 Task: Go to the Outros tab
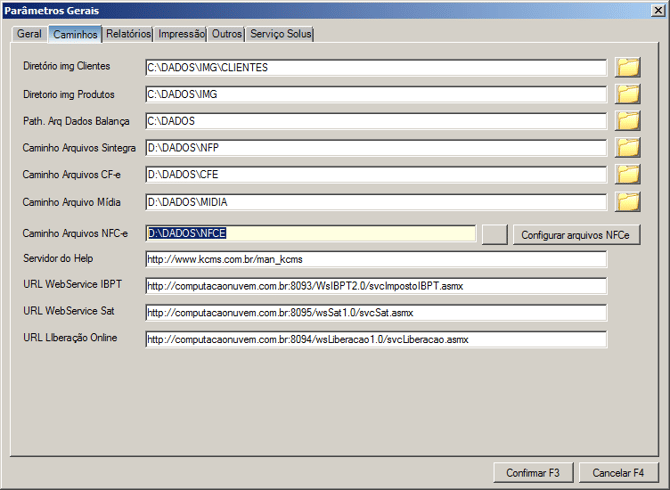[x=227, y=34]
